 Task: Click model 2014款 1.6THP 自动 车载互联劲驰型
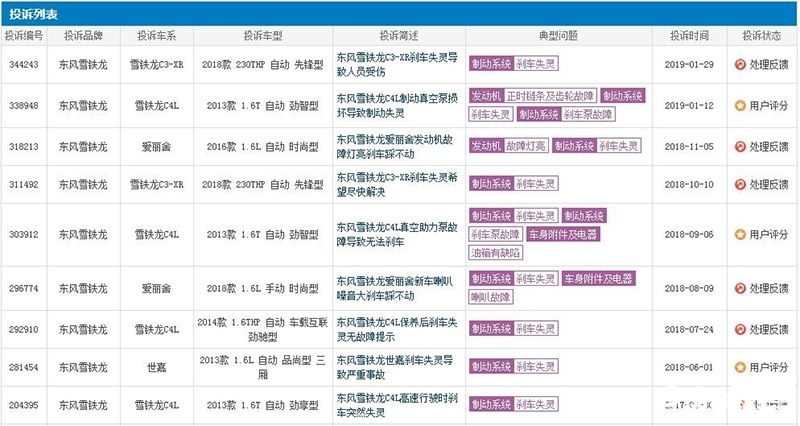click(x=263, y=330)
